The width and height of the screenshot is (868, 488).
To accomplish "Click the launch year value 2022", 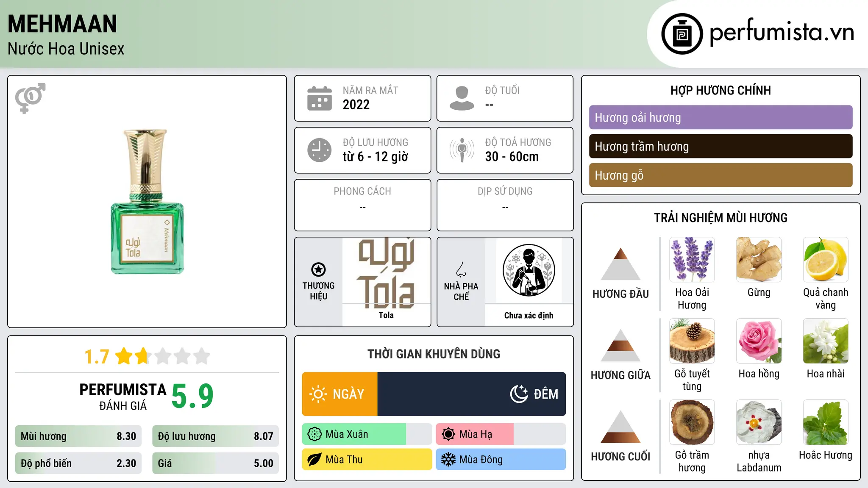I will (x=356, y=105).
